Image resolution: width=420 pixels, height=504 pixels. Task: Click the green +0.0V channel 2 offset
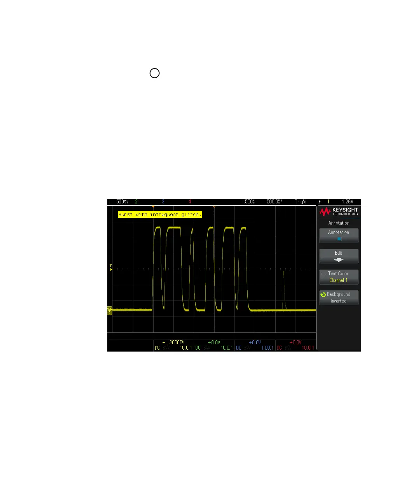214,343
